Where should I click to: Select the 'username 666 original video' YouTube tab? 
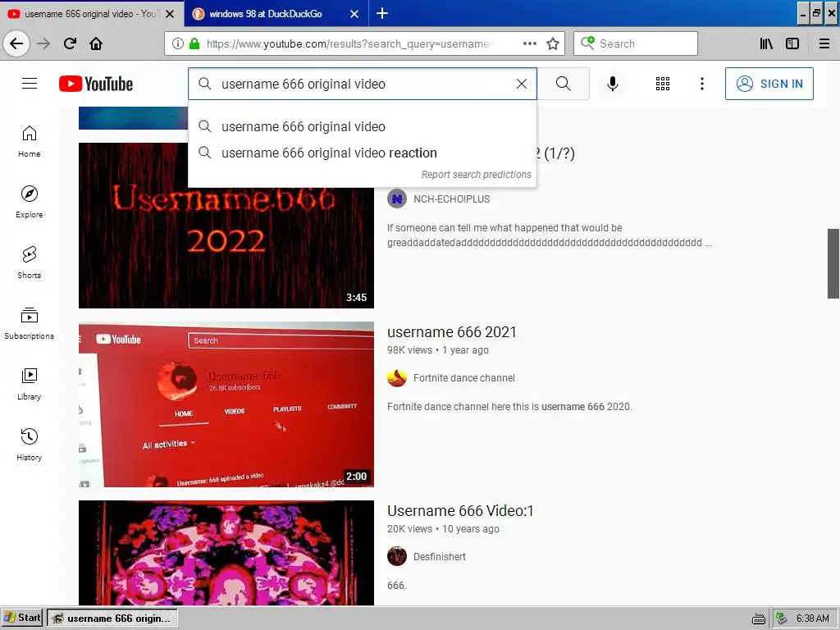pyautogui.click(x=92, y=14)
